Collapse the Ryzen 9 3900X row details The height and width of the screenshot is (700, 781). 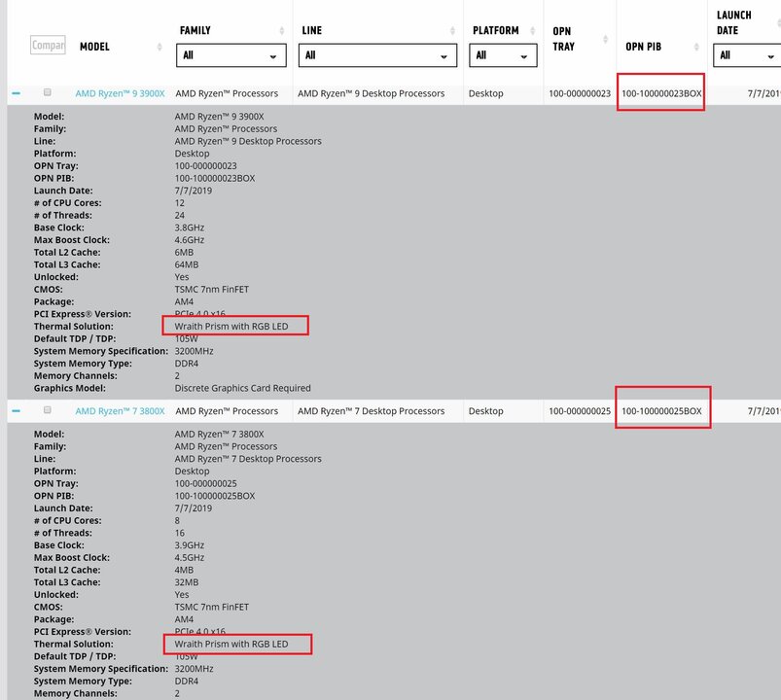click(x=16, y=93)
